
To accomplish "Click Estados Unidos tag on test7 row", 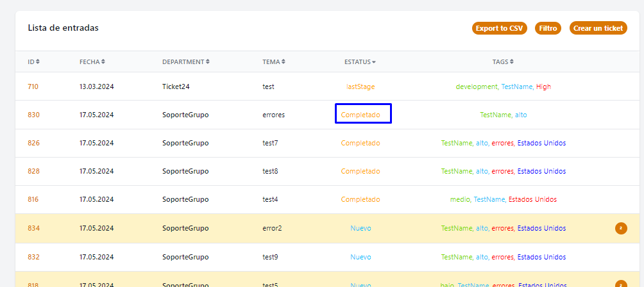I will pos(541,143).
